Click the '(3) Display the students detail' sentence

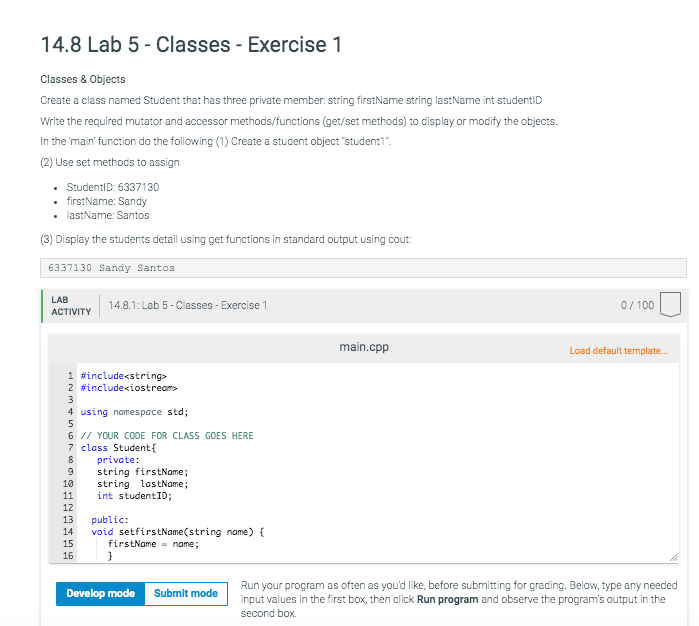tap(226, 239)
